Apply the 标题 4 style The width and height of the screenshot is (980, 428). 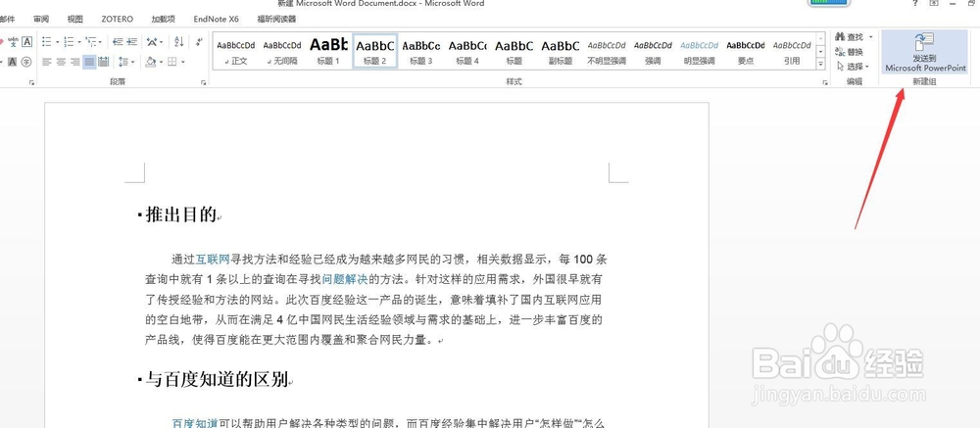(467, 52)
